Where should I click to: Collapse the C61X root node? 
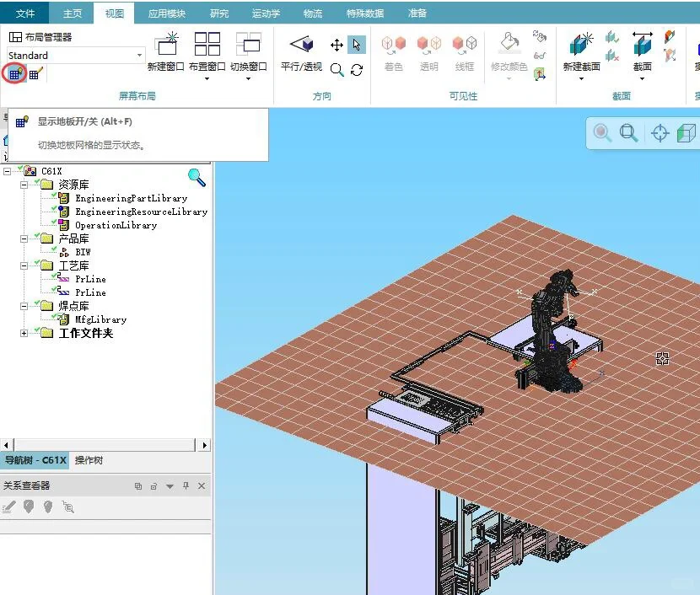coord(7,171)
